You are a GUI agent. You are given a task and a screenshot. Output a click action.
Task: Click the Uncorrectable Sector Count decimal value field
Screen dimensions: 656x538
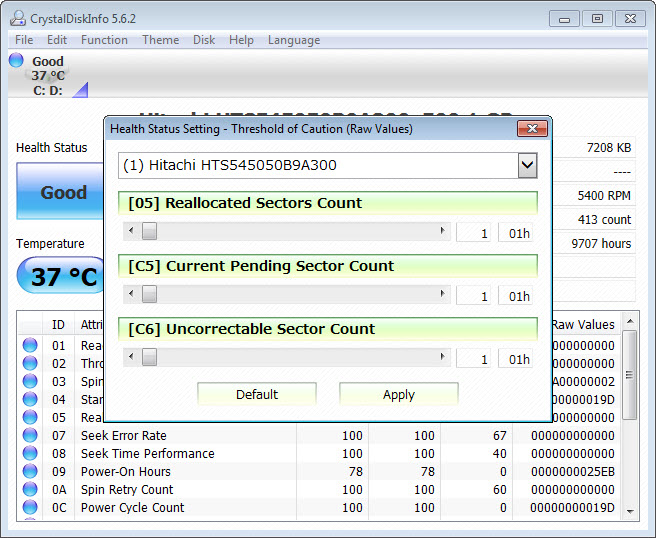pos(474,359)
